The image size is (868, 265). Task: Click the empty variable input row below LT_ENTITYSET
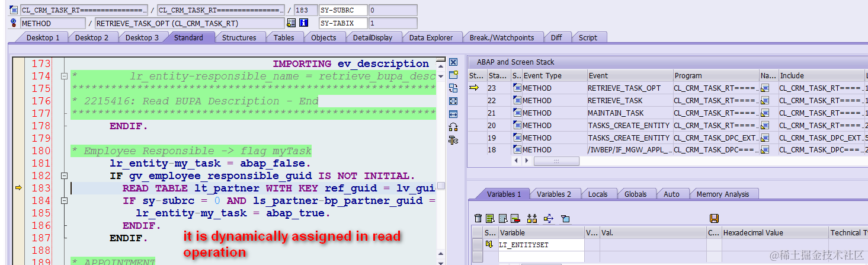pyautogui.click(x=541, y=258)
